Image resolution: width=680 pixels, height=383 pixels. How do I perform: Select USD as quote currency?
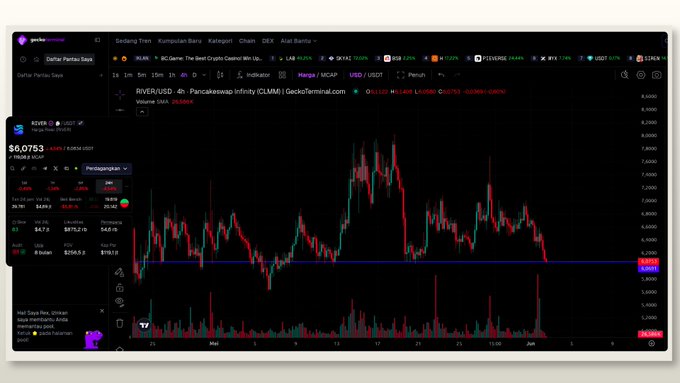pos(355,75)
